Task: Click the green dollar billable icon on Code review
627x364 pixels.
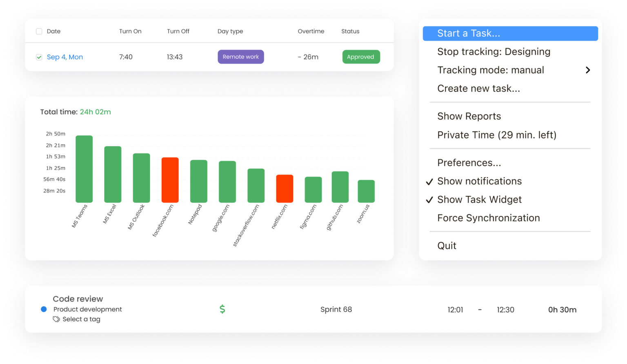Action: 222,309
